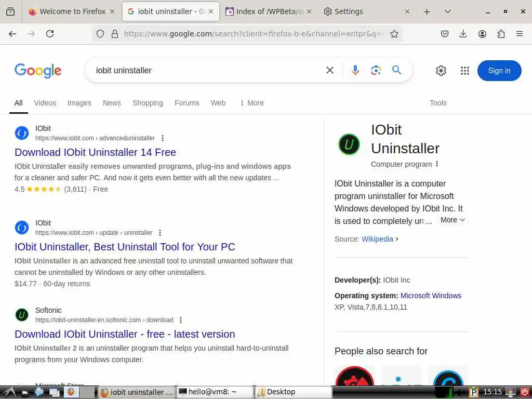Image resolution: width=532 pixels, height=399 pixels.
Task: Select the Images search filter
Action: [79, 103]
